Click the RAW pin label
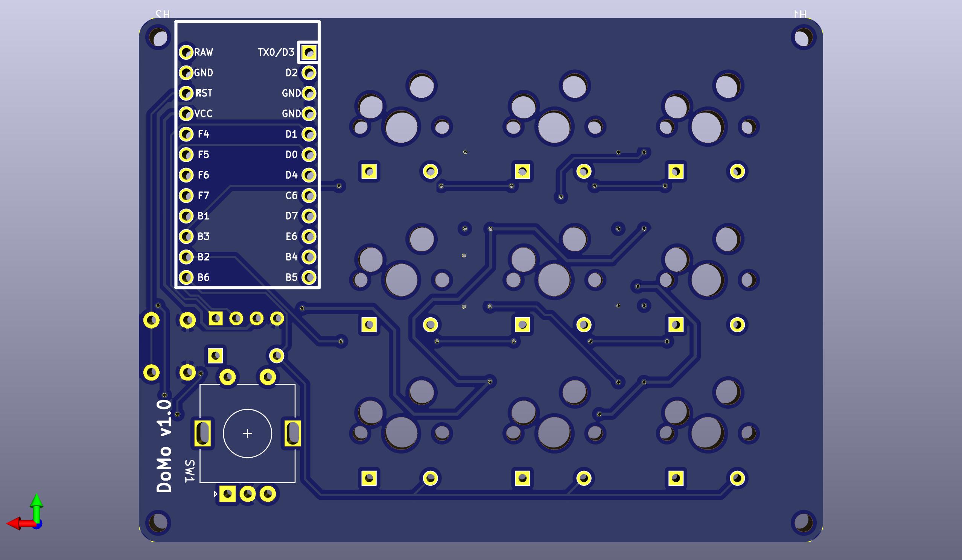This screenshot has width=962, height=560. [204, 52]
